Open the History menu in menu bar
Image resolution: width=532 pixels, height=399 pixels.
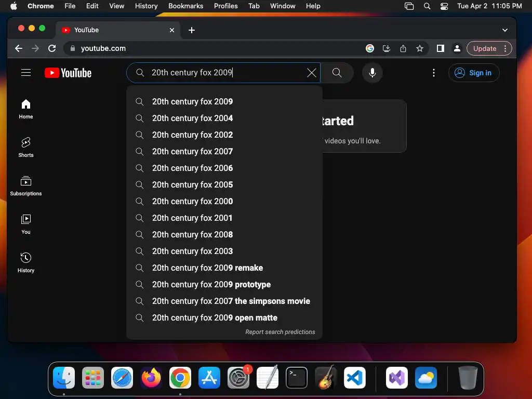tap(146, 6)
